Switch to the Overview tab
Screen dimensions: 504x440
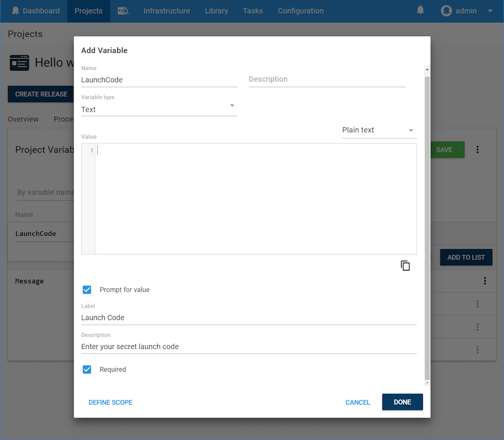point(23,119)
